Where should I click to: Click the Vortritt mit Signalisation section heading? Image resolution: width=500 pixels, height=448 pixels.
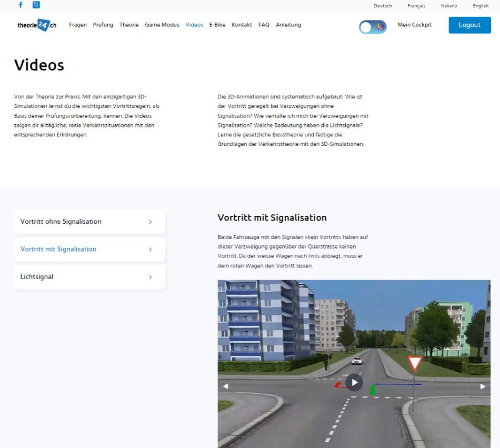coord(272,218)
